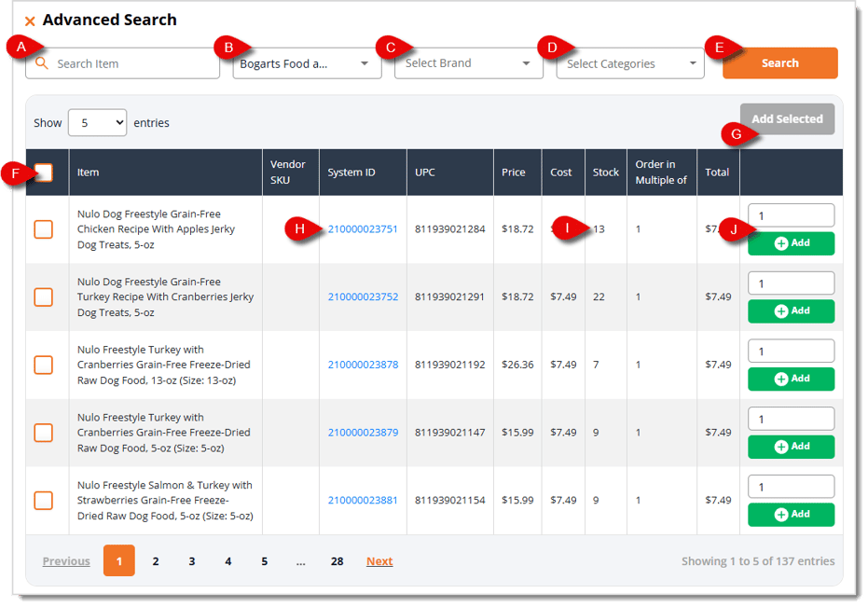
Task: Click the Add Selected button
Action: click(787, 119)
